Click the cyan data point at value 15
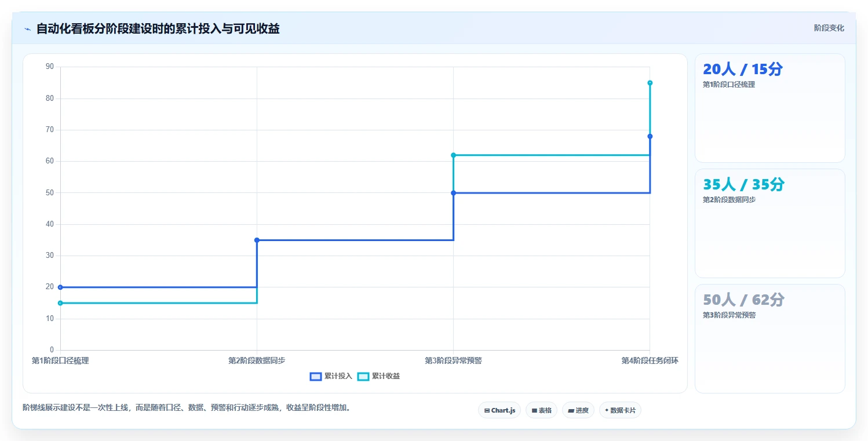The image size is (868, 441). (x=60, y=303)
